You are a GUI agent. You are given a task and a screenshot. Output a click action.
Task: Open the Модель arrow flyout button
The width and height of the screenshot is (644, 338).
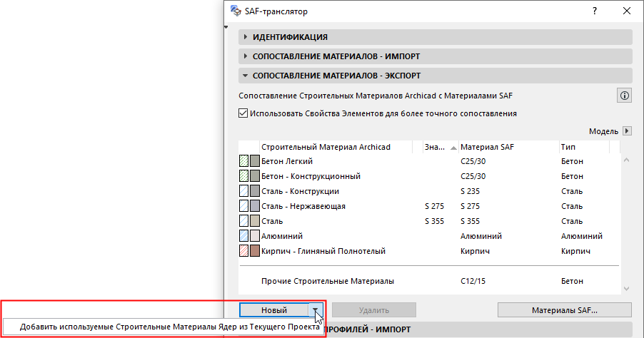627,131
